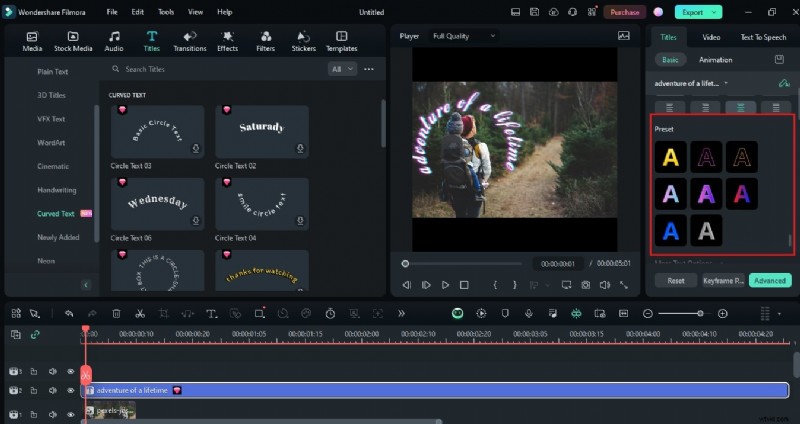Open the Full Quality playback dropdown

coord(464,36)
